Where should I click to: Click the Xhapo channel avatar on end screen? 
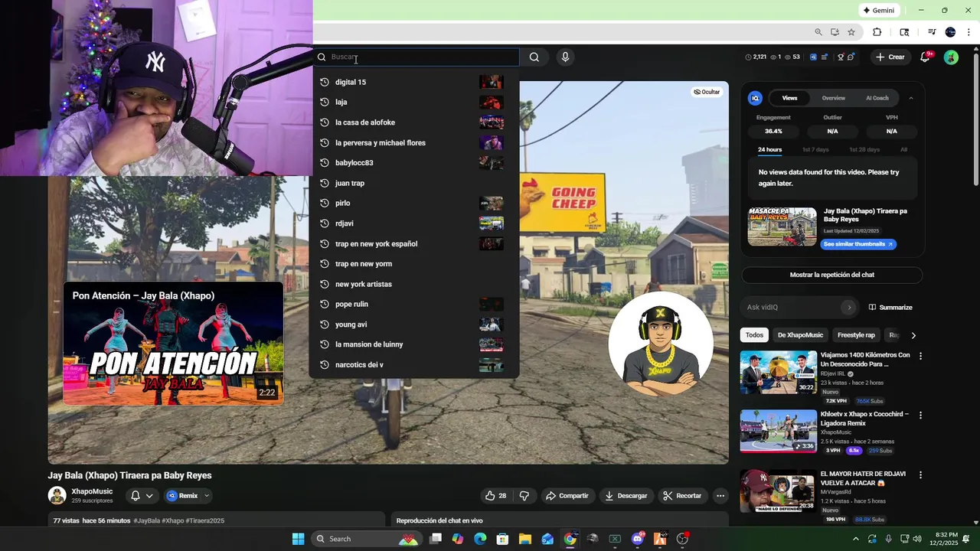click(661, 344)
